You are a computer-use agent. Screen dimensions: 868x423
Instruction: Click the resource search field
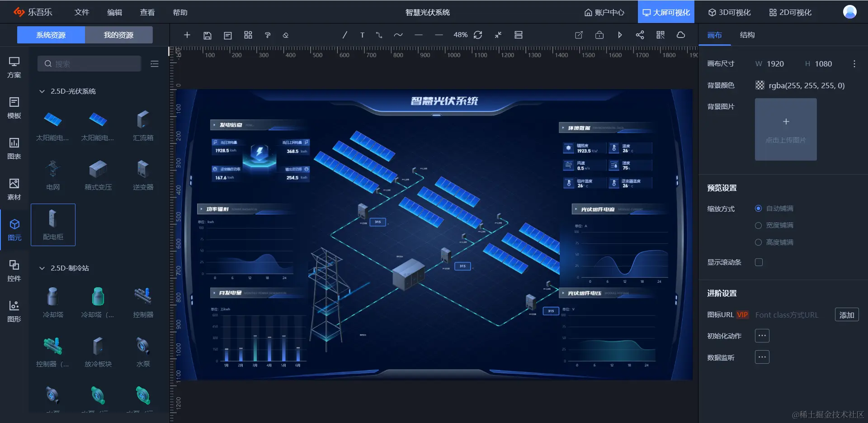pos(90,64)
